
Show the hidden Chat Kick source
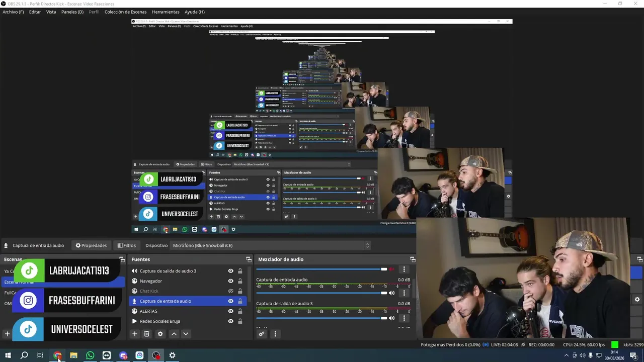pos(230,291)
